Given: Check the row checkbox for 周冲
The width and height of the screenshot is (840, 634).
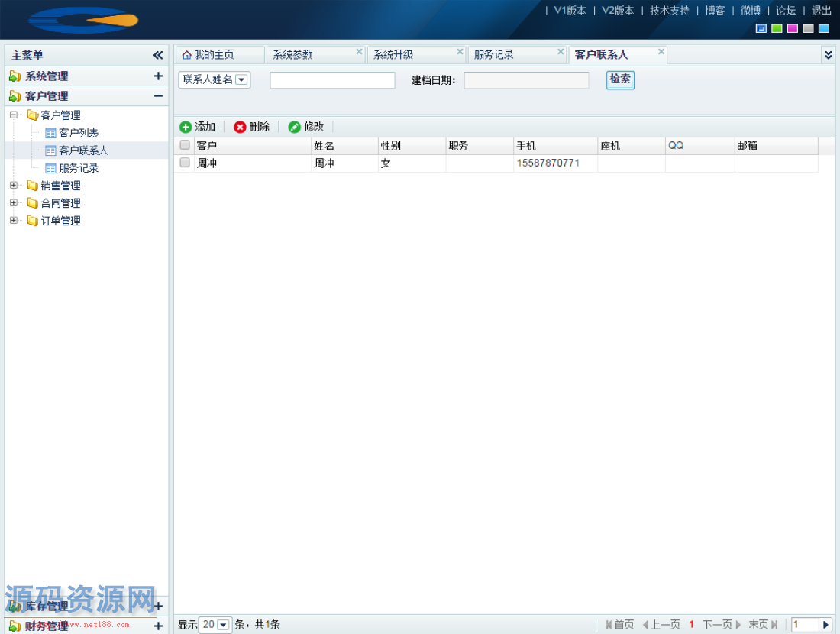Looking at the screenshot, I should (x=183, y=163).
